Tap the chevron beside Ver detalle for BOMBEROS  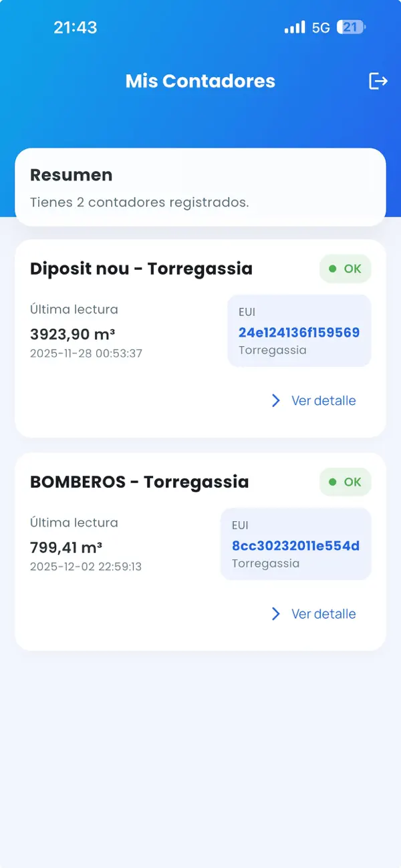[x=275, y=613]
